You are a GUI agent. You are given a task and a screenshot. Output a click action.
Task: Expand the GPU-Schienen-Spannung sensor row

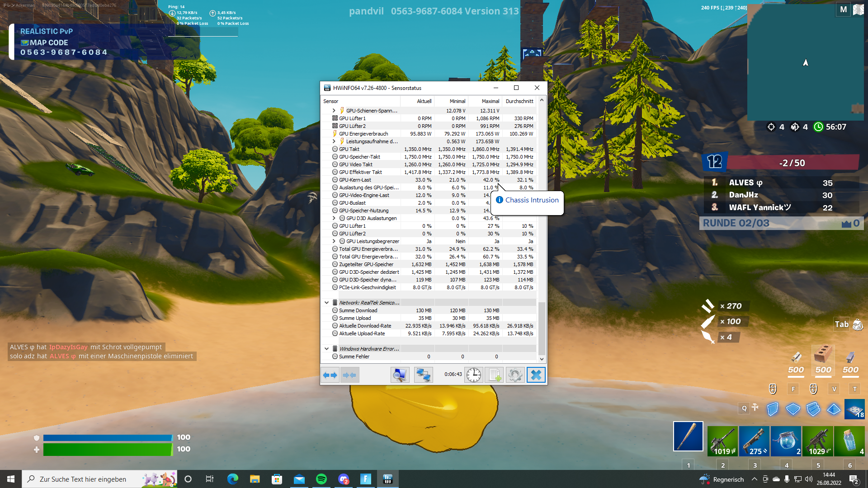334,111
